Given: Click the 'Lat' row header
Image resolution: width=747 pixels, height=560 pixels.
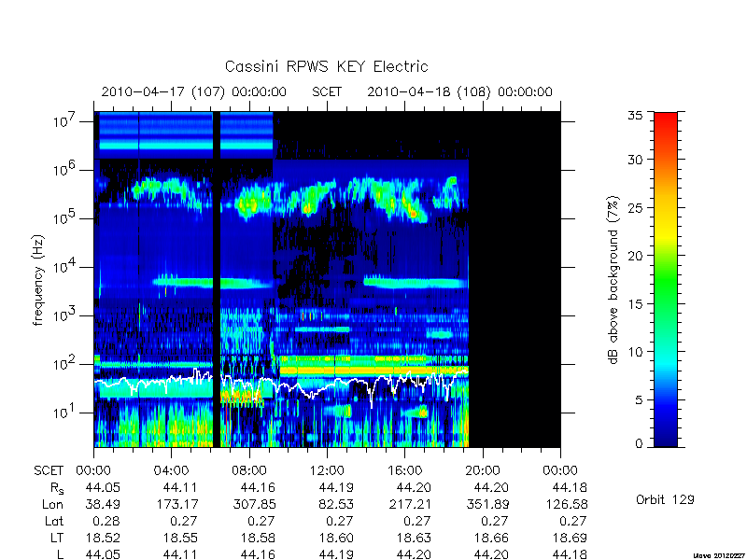Looking at the screenshot, I should point(54,521).
